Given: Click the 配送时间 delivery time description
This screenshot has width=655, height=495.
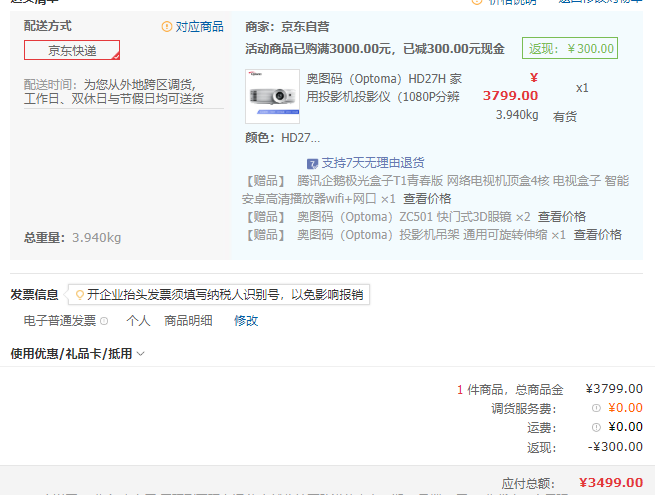Looking at the screenshot, I should 114,91.
